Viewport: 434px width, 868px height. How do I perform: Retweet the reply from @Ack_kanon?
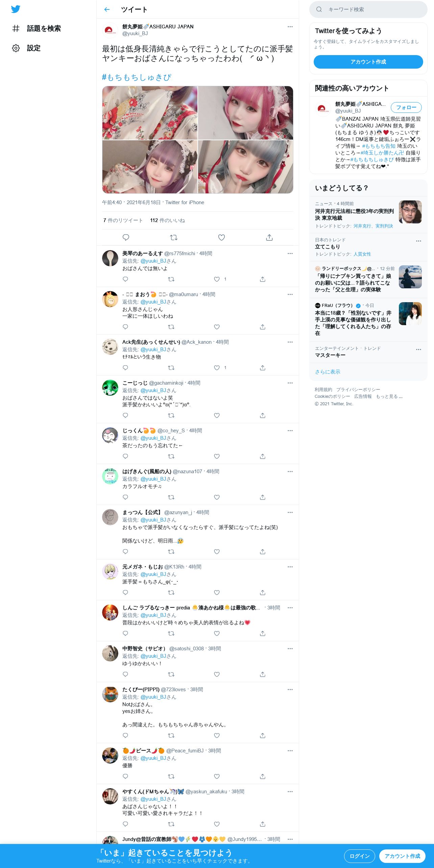point(171,368)
